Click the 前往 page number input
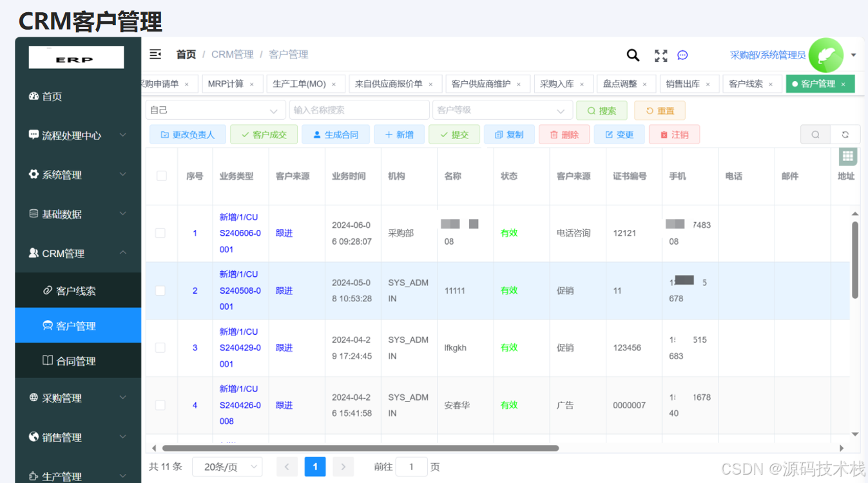868x483 pixels. pyautogui.click(x=411, y=467)
